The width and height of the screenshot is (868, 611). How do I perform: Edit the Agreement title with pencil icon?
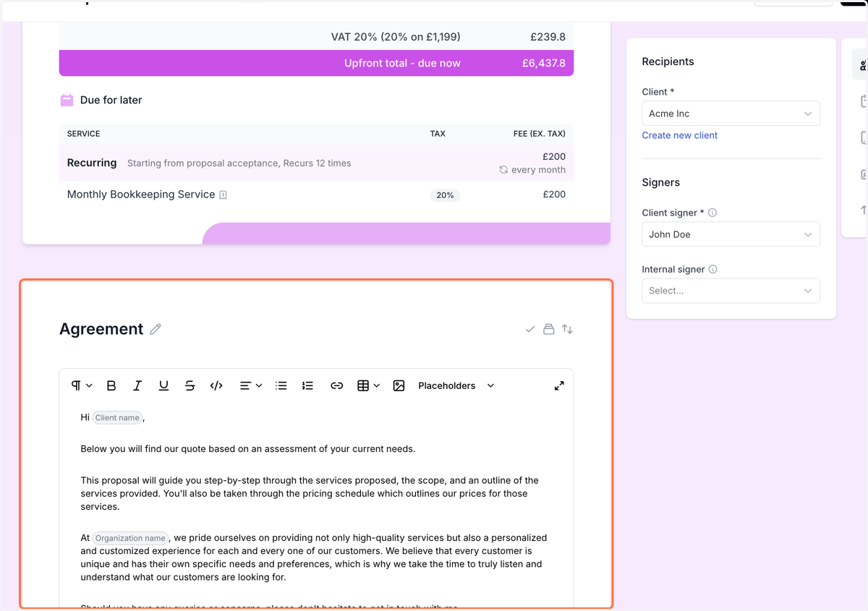(x=156, y=329)
